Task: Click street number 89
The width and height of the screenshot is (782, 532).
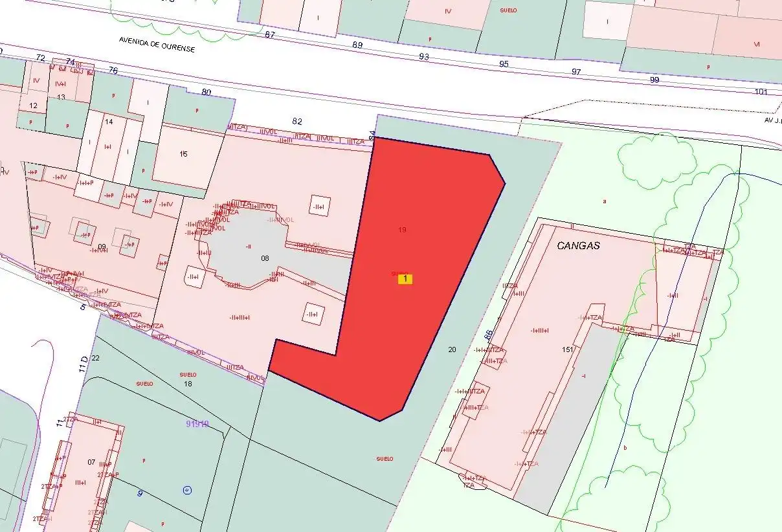Action: (357, 45)
